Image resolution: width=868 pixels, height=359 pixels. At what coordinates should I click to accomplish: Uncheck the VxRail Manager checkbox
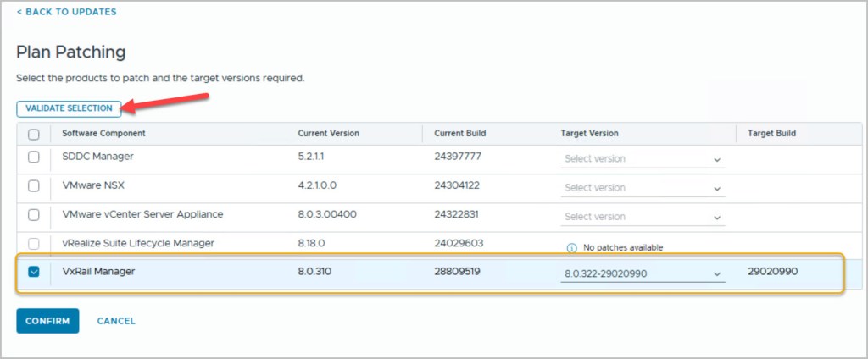(34, 272)
